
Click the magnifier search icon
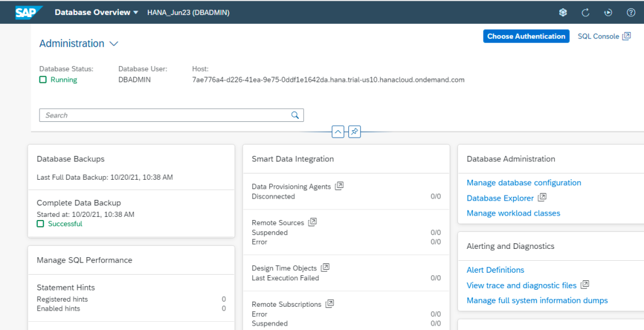[295, 115]
